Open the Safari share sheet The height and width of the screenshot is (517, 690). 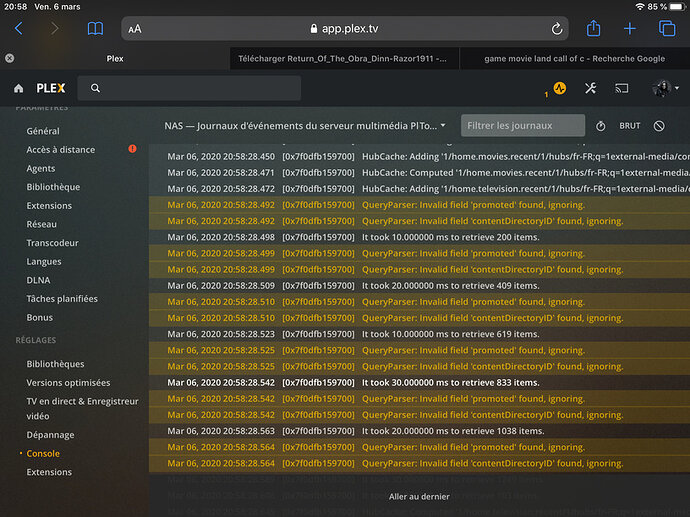[593, 28]
